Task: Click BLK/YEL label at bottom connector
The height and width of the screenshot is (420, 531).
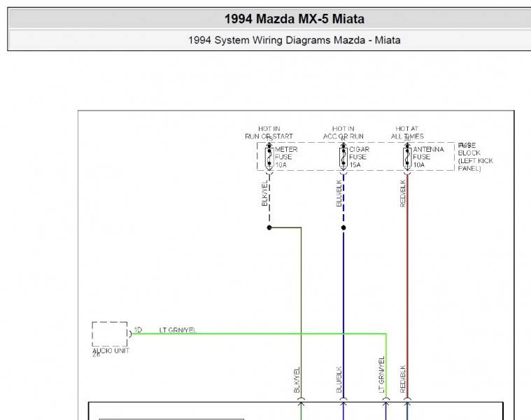Action: [x=297, y=380]
